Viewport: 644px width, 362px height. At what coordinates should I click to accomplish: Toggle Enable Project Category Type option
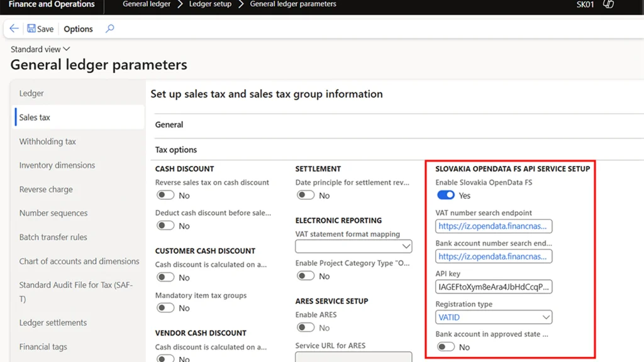click(x=305, y=276)
